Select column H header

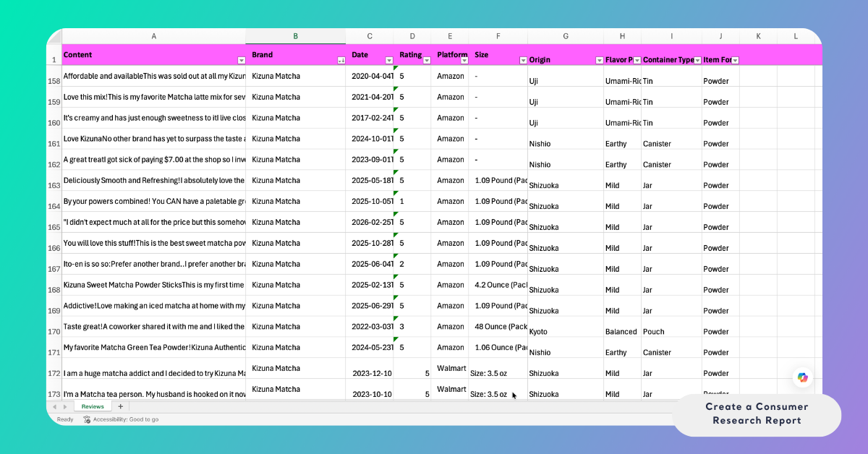pos(622,36)
